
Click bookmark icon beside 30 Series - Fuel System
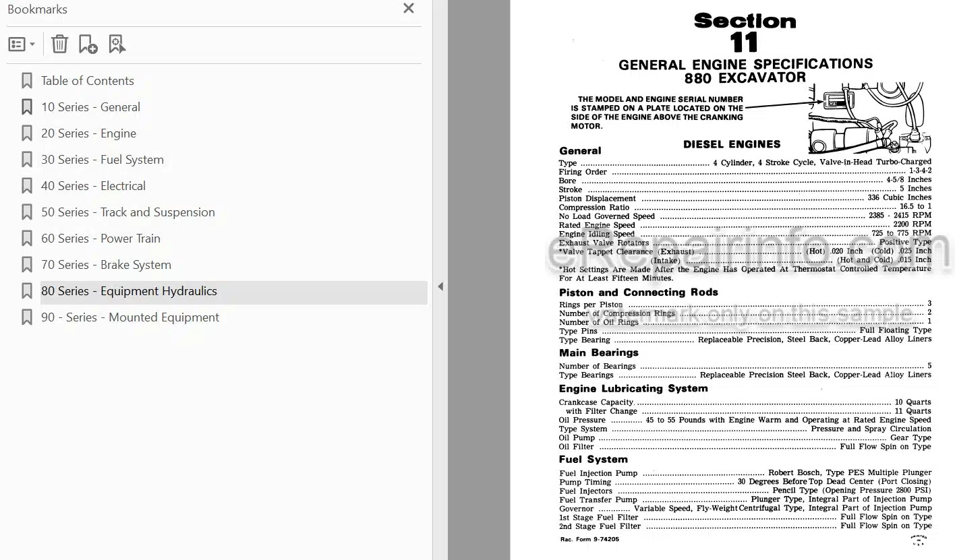[x=27, y=160]
